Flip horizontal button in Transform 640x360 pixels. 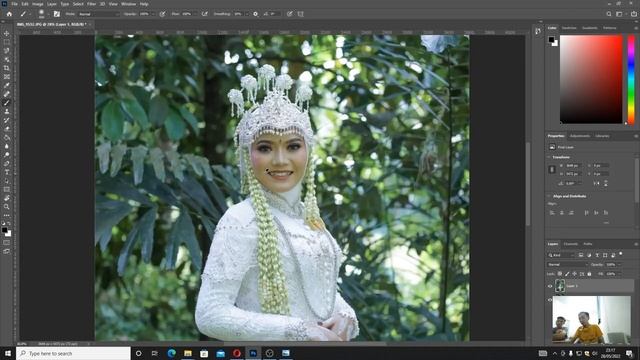597,184
